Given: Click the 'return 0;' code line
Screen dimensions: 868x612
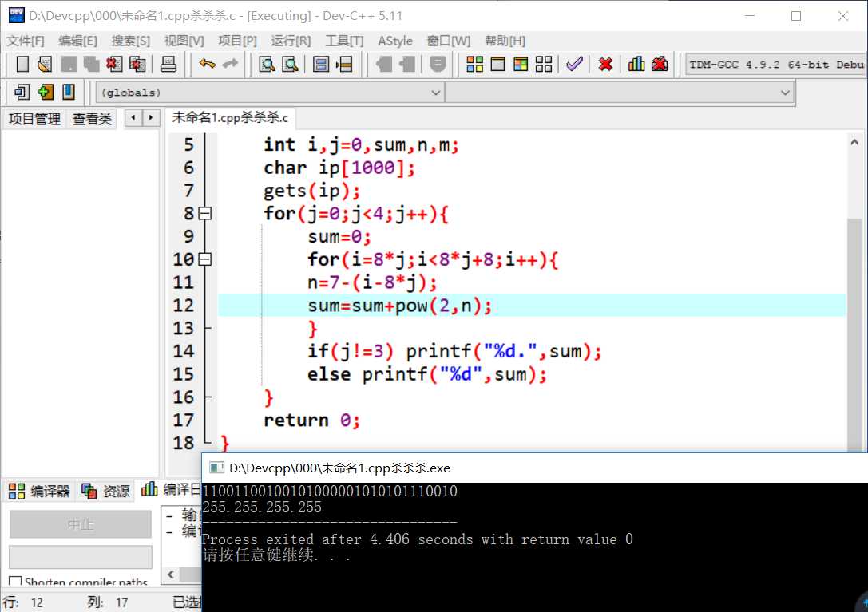Looking at the screenshot, I should [x=311, y=420].
